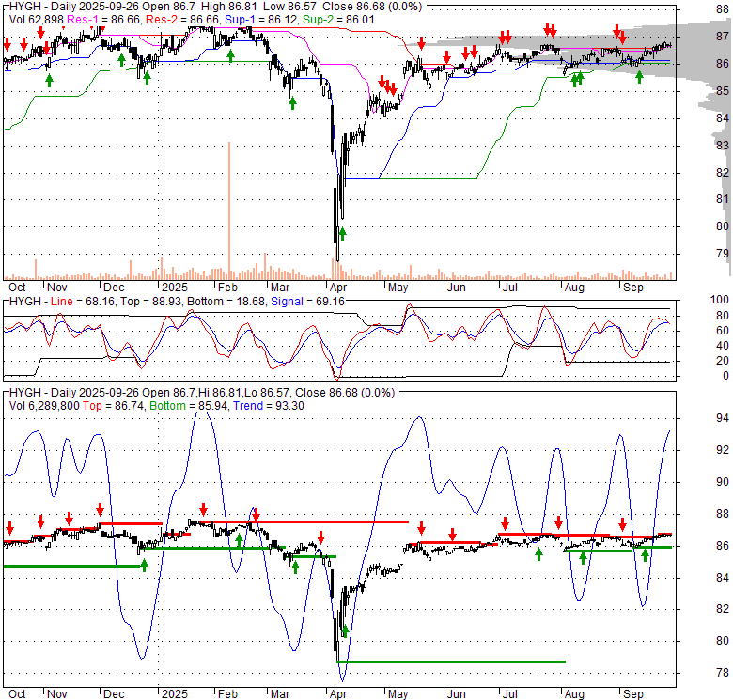Click the 90 label on the trend chart axis
This screenshot has width=733, height=700.
point(723,481)
